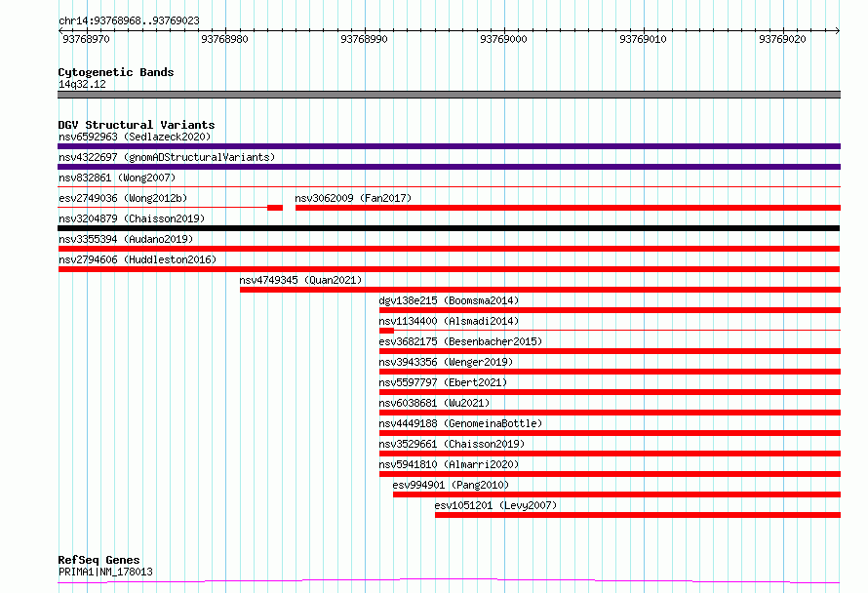This screenshot has width=868, height=593.
Task: Click ruler position 93769020
Action: coord(783,39)
